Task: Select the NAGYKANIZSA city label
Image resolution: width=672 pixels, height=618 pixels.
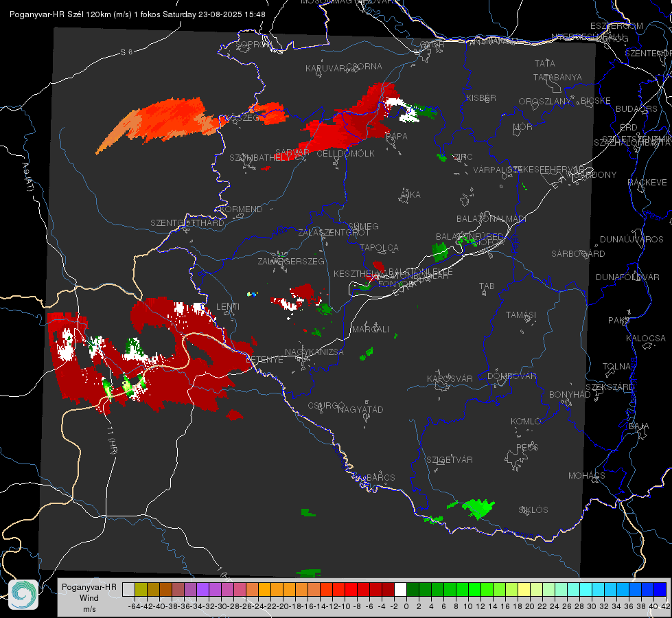Action: click(314, 352)
